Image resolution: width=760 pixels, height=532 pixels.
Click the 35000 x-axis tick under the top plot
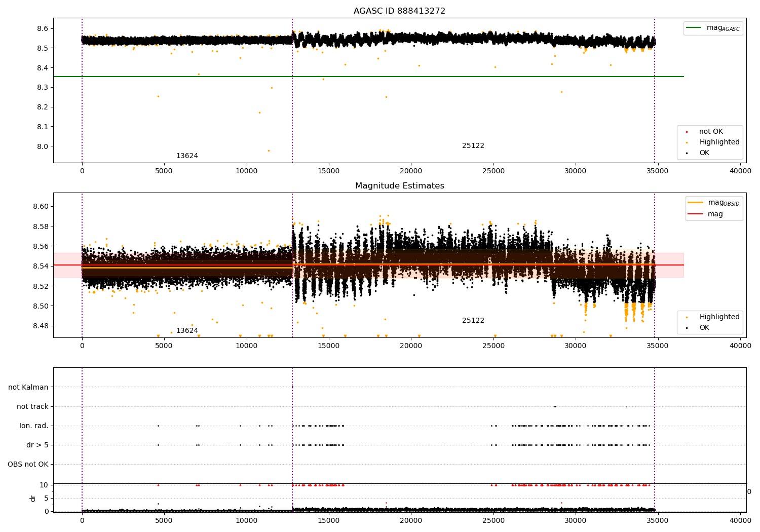(658, 171)
